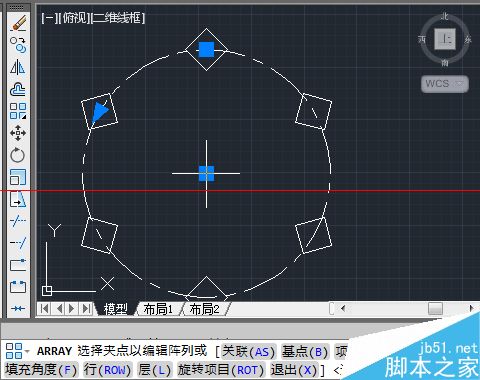The image size is (480, 380).
Task: Choose the 填充角度(F) command option
Action: coord(41,370)
